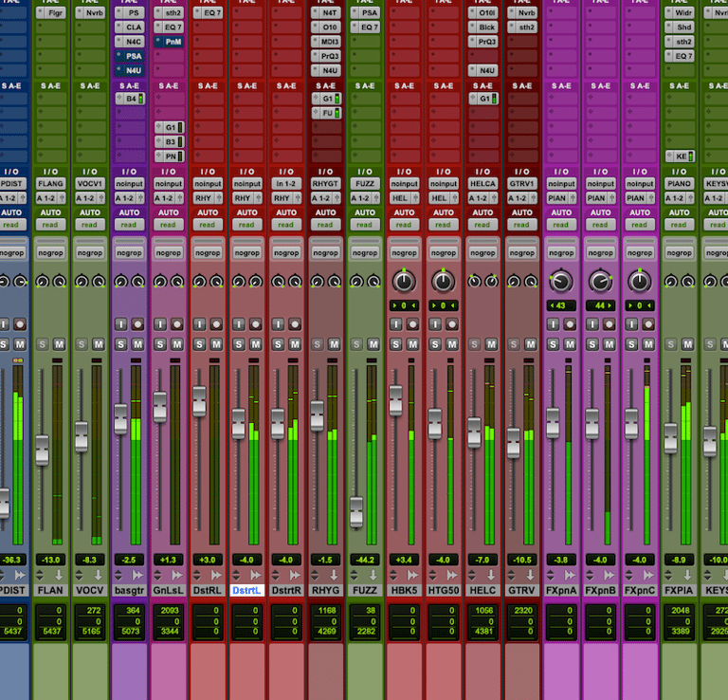Open the PN send on GnLsL track
The width and height of the screenshot is (728, 700).
pyautogui.click(x=169, y=157)
